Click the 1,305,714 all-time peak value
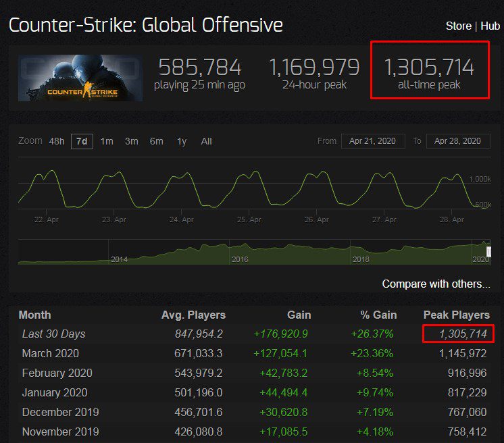Screen dimensions: 504x443 [429, 67]
